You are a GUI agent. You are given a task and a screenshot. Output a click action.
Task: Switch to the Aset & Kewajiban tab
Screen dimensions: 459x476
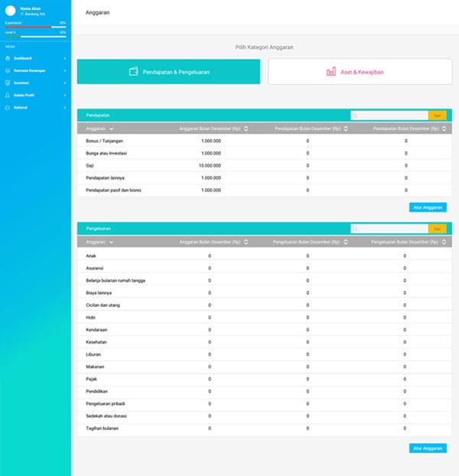click(x=360, y=72)
